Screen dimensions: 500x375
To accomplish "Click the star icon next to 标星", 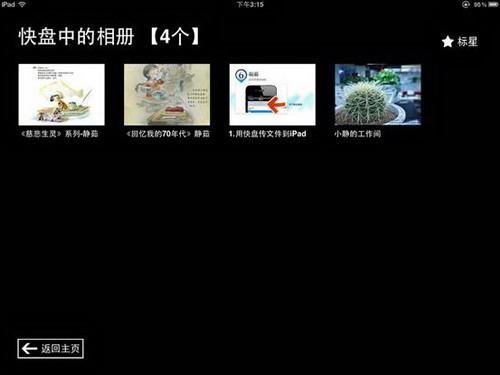I will click(447, 42).
